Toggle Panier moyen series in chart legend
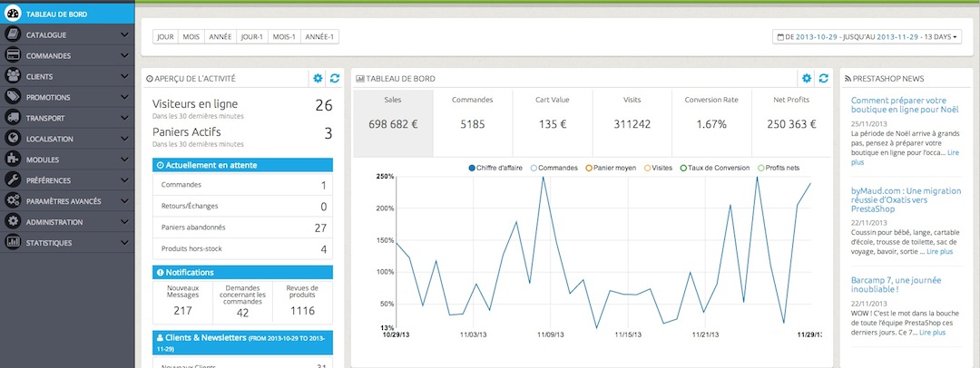980x368 pixels. click(610, 168)
